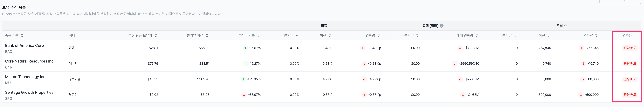Sort by 매매 변화량 column
Image resolution: width=644 pixels, height=107 pixels.
[x=477, y=35]
